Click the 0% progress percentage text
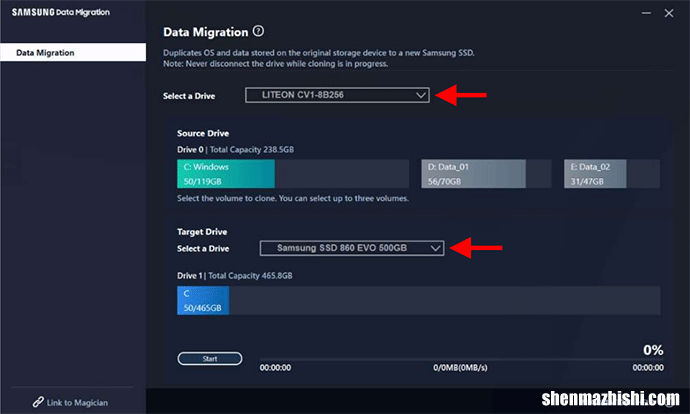This screenshot has height=414, width=690. tap(653, 350)
